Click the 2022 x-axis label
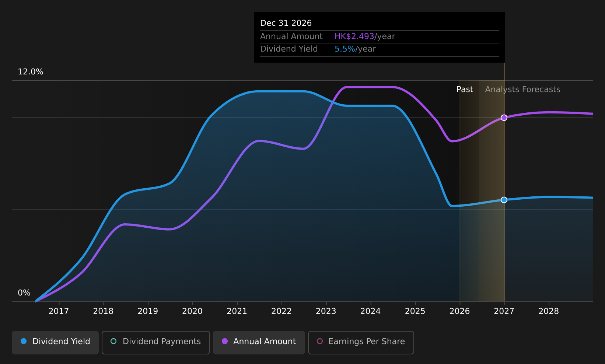 (x=281, y=311)
